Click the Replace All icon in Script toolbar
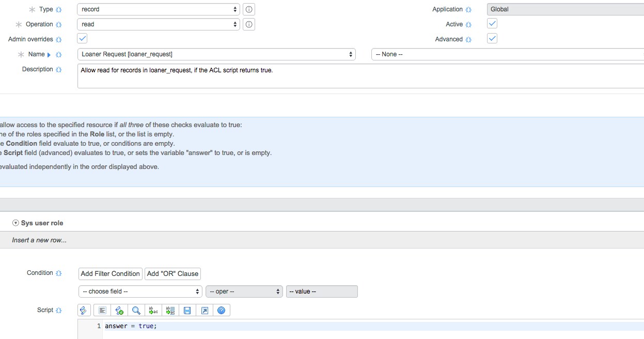This screenshot has width=644, height=339. pos(170,310)
